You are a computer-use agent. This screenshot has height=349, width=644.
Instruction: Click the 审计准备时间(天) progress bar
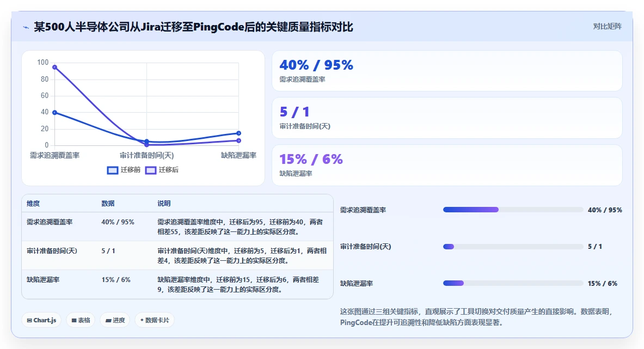pyautogui.click(x=513, y=247)
